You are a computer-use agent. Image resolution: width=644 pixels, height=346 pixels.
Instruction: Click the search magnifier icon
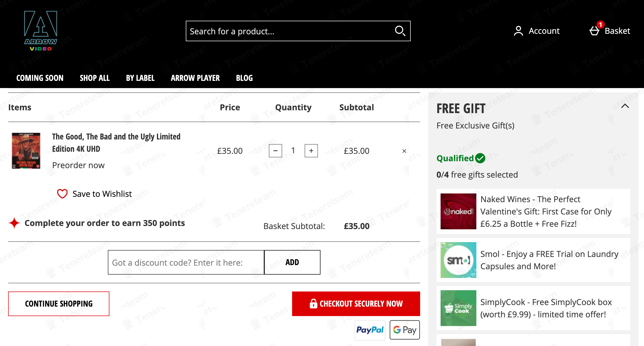coord(400,31)
